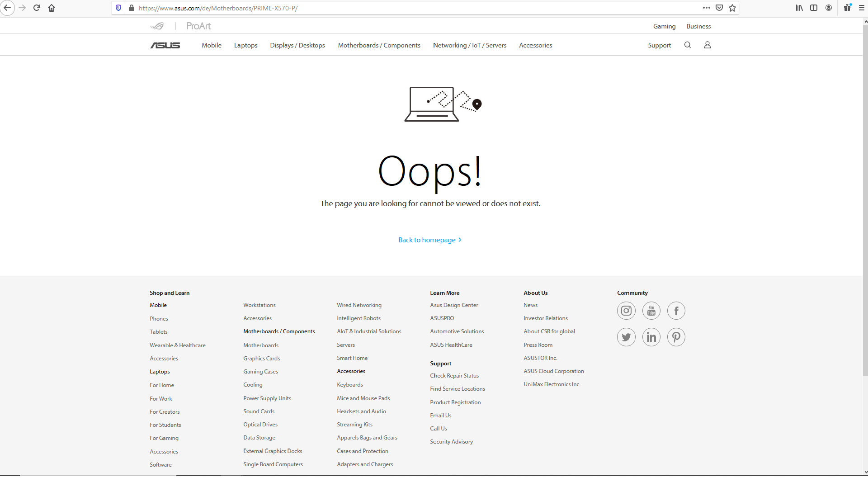Viewport: 868px width, 482px height.
Task: Open the ASUS user account icon
Action: (708, 45)
